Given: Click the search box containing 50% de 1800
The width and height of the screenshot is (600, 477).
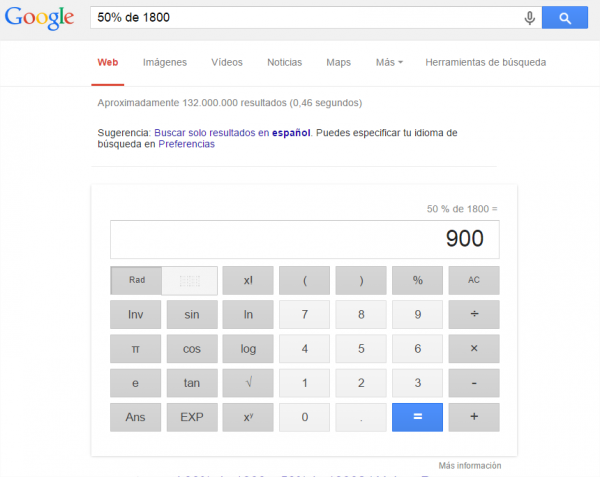Looking at the screenshot, I should 300,18.
